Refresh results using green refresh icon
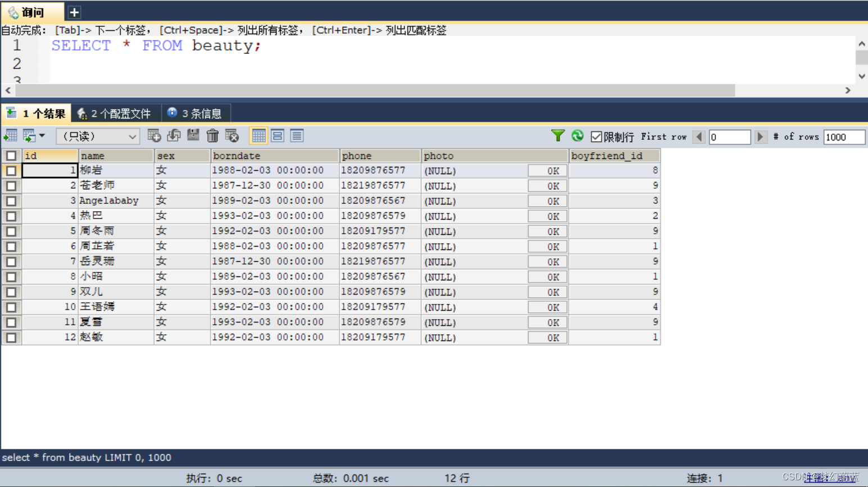Screen dimensions: 868x487 [577, 135]
